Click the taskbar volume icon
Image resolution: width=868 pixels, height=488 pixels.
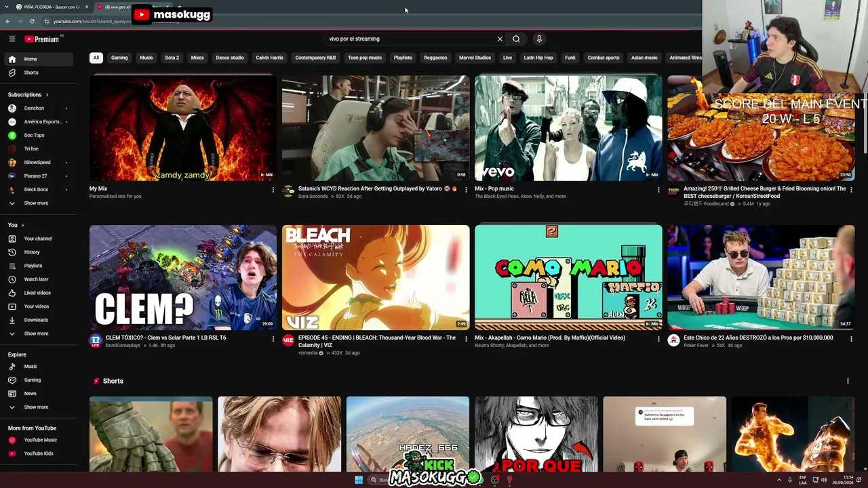[x=824, y=480]
